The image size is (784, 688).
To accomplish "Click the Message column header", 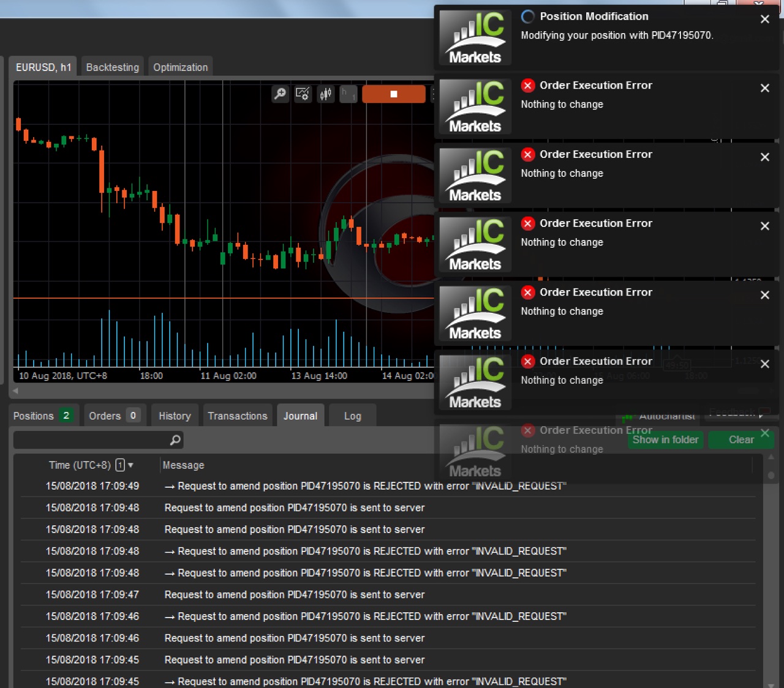I will (183, 465).
